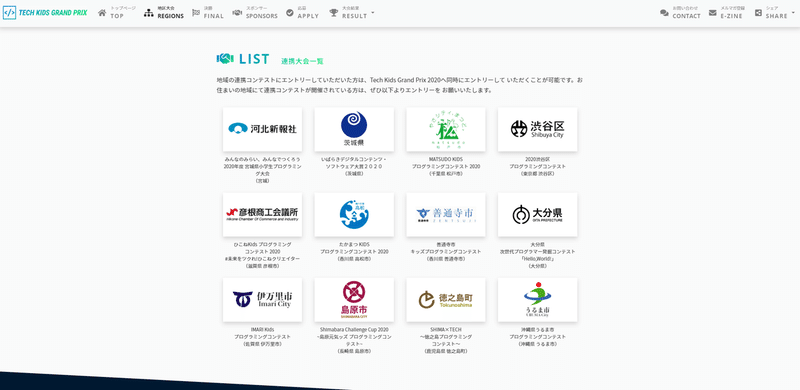Click the flag icon beside FINAL
This screenshot has height=390, width=800.
click(196, 13)
